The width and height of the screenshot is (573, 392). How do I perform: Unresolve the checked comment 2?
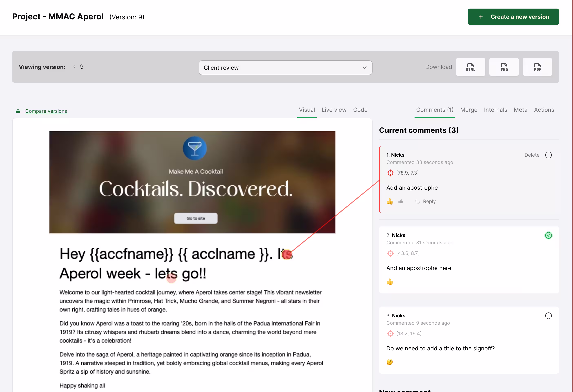548,235
